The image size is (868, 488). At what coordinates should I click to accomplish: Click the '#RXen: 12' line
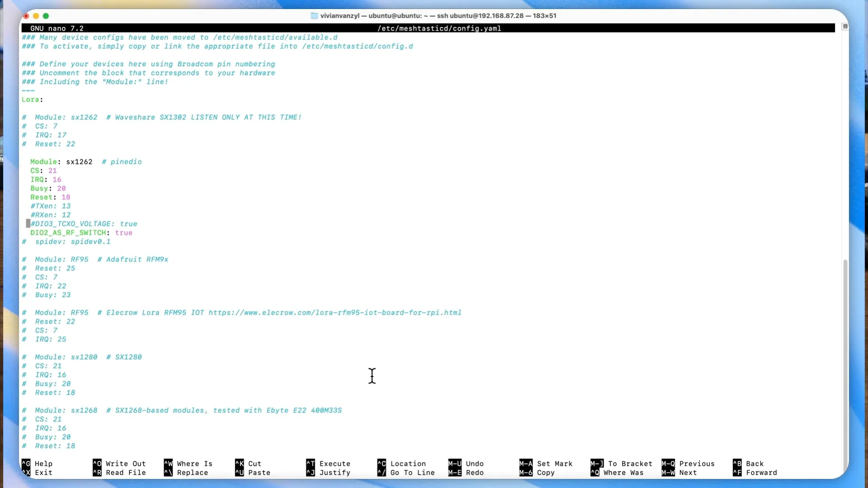click(50, 215)
